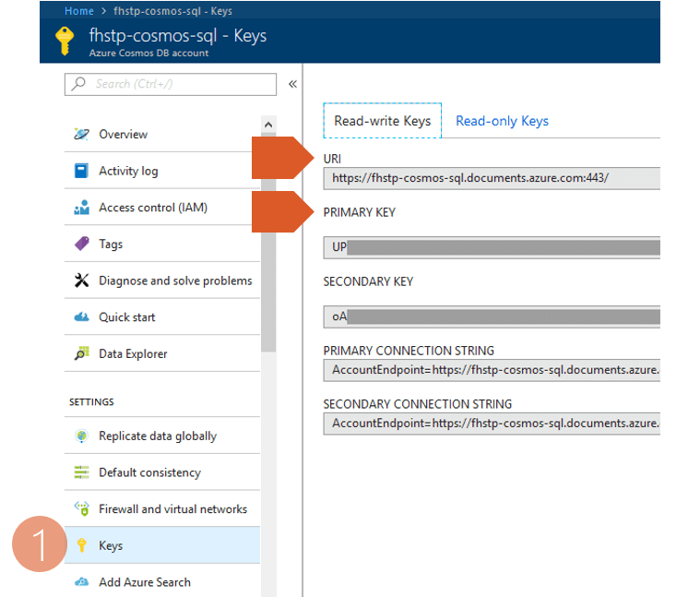Click the PRIMARY CONNECTION STRING label
This screenshot has height=597, width=700.
tap(409, 351)
